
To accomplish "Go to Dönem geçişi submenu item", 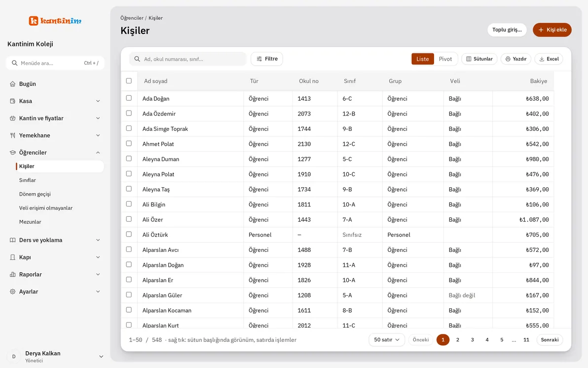I will point(35,194).
